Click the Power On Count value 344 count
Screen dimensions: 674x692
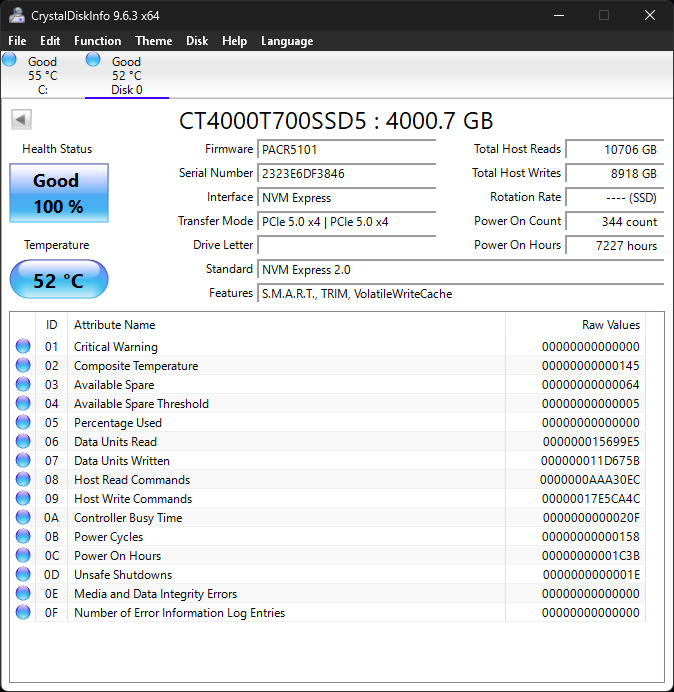click(x=614, y=222)
